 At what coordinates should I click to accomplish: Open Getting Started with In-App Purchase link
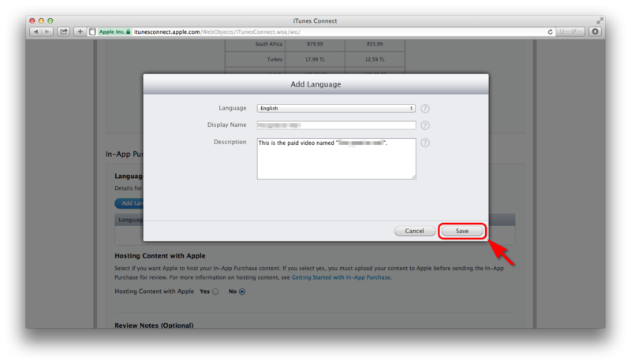341,277
